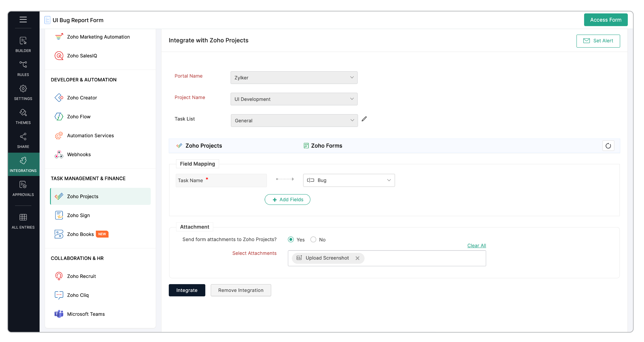Open the Portal Name dropdown

tap(294, 78)
